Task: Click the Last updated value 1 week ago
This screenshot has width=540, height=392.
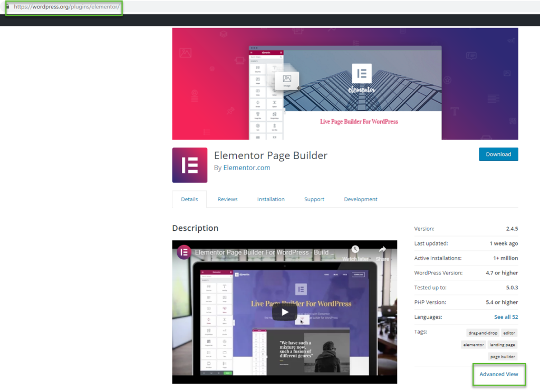Action: (504, 243)
